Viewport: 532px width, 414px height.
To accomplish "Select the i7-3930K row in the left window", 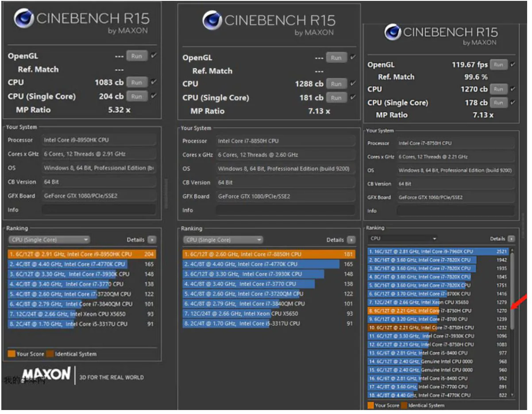I will (82, 274).
